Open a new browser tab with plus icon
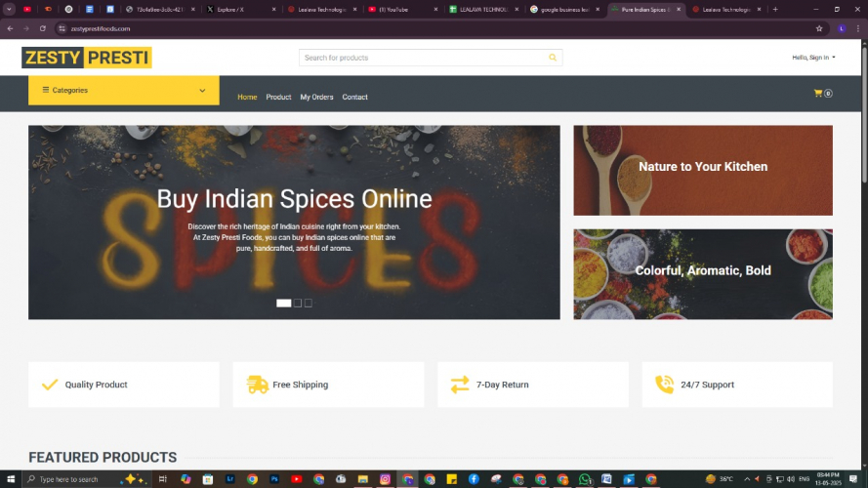Image resolution: width=868 pixels, height=488 pixels. 775,10
